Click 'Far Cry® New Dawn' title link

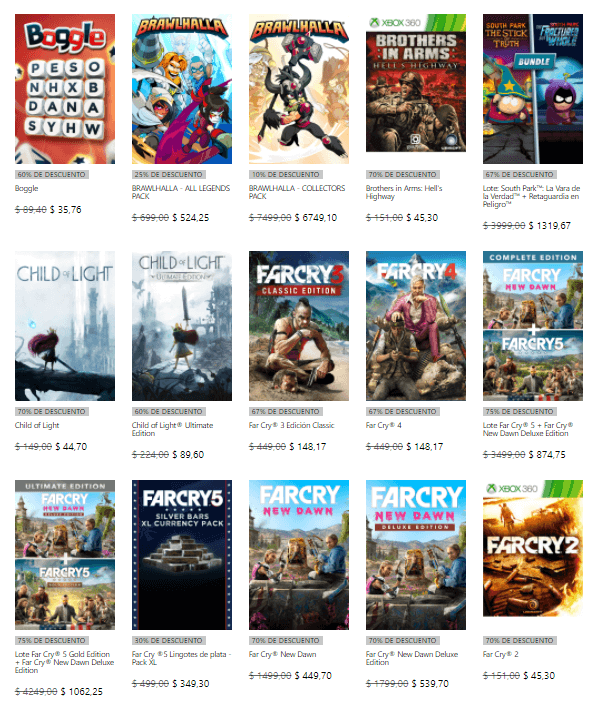point(283,654)
